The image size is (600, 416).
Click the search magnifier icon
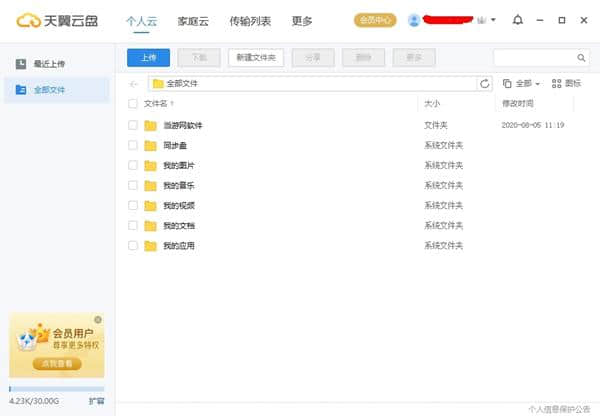(581, 58)
